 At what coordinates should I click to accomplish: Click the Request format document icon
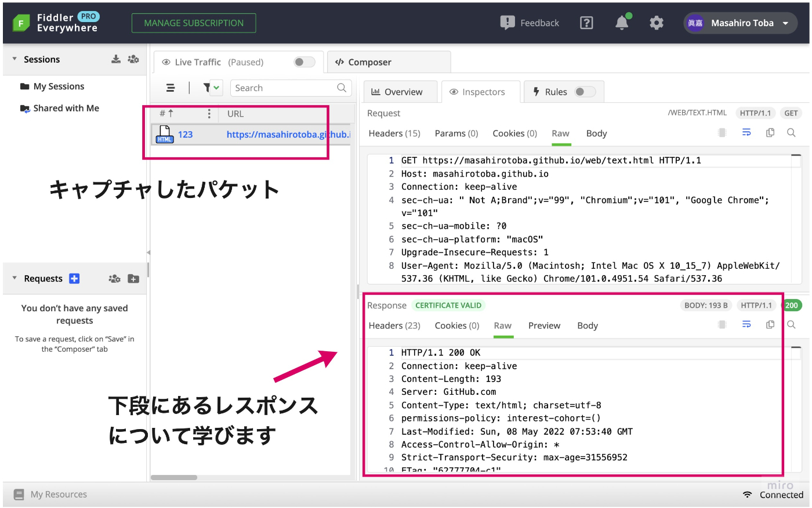pos(722,133)
